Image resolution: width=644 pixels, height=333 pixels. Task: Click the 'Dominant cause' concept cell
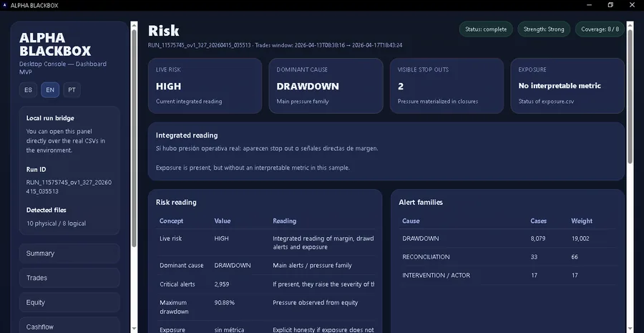182,266
